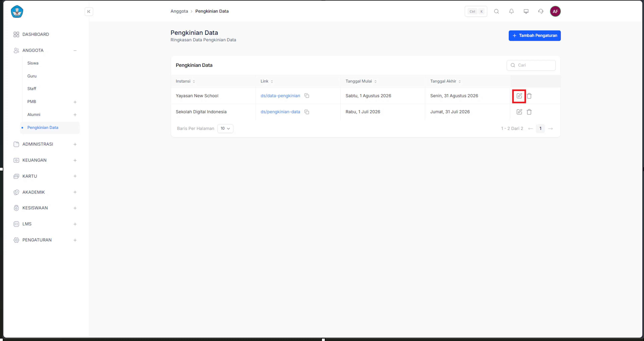
Task: Expand the PMB submenu
Action: [75, 102]
